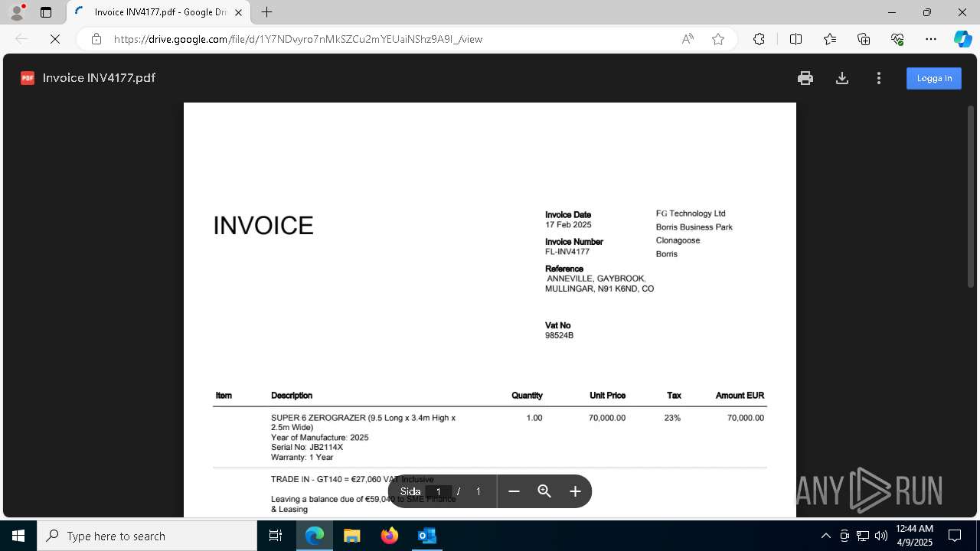Click the Unit Price value 70,000.00

pyautogui.click(x=607, y=418)
